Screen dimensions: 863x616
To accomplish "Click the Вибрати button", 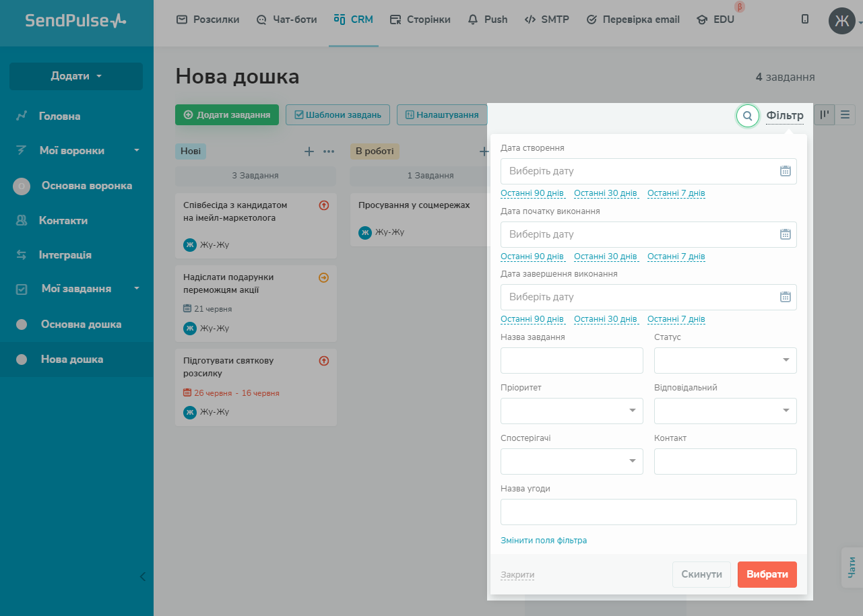I will [x=767, y=574].
